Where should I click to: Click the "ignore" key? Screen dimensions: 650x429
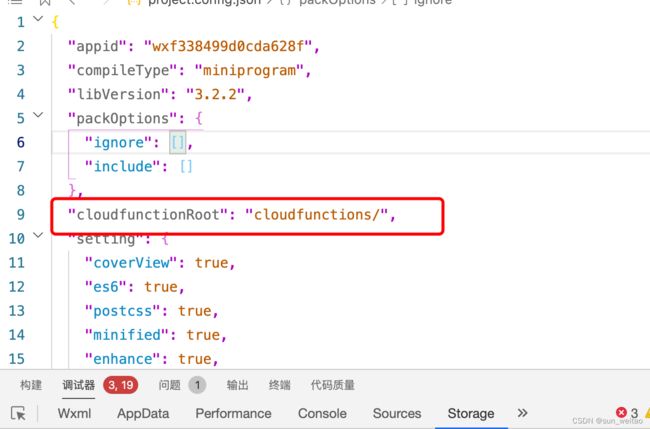coord(119,142)
